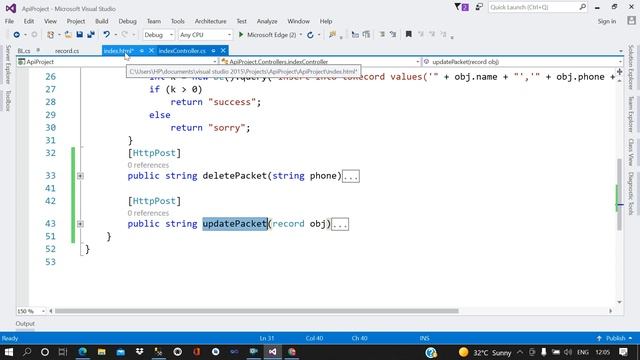Click the Navigate Backward toolbar icon
Viewport: 640px width, 360px height.
coord(17,35)
